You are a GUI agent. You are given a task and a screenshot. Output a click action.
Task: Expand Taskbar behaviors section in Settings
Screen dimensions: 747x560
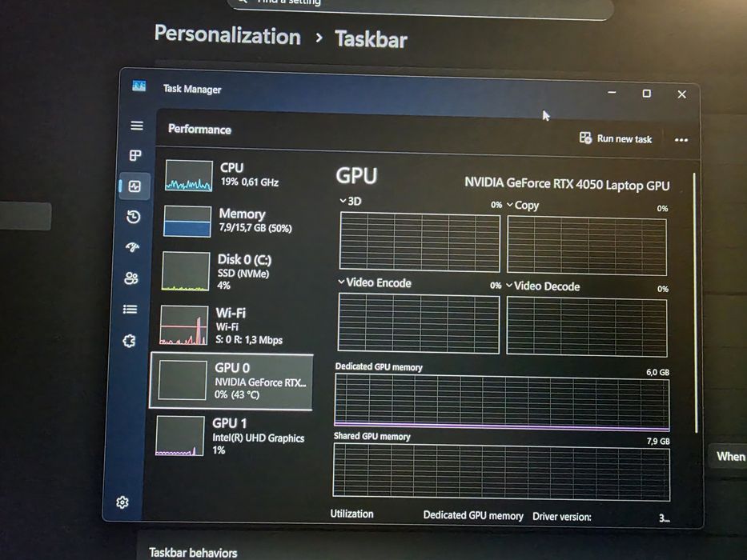(x=193, y=552)
